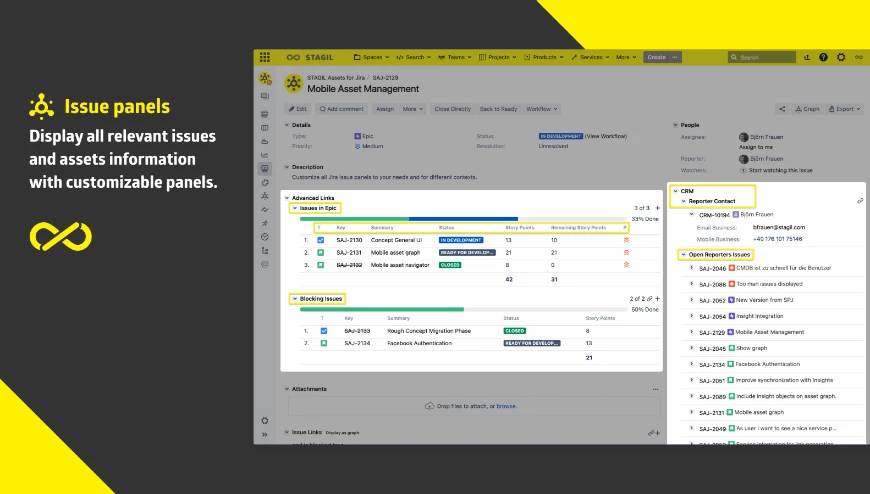Expand the sidebar with double-arrow icon
Image resolution: width=870 pixels, height=494 pixels.
pyautogui.click(x=264, y=435)
